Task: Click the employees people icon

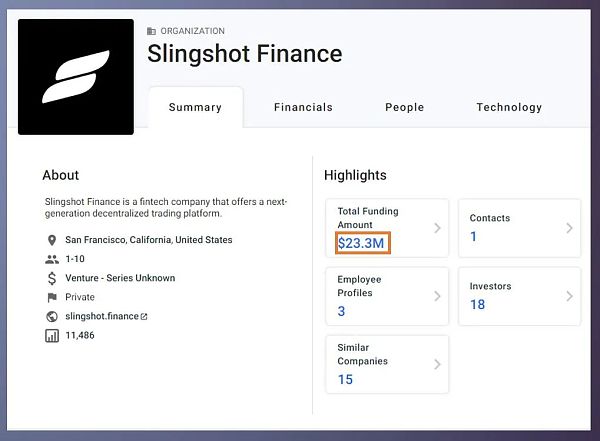Action: point(52,259)
